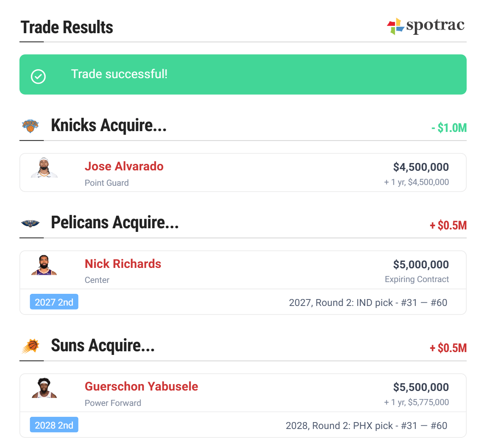Click the Knicks team logo
Image resolution: width=478 pixels, height=448 pixels.
(x=30, y=126)
